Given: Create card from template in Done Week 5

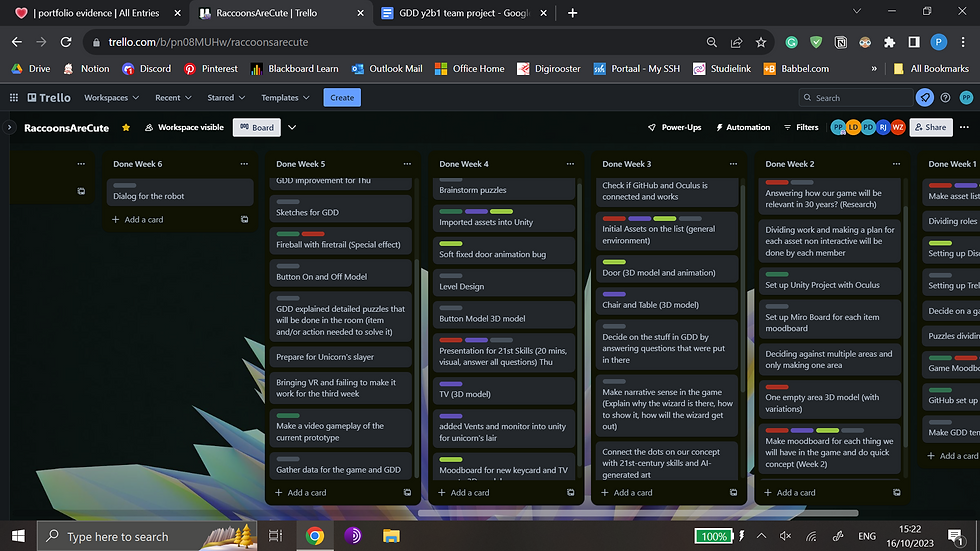Looking at the screenshot, I should [x=407, y=492].
